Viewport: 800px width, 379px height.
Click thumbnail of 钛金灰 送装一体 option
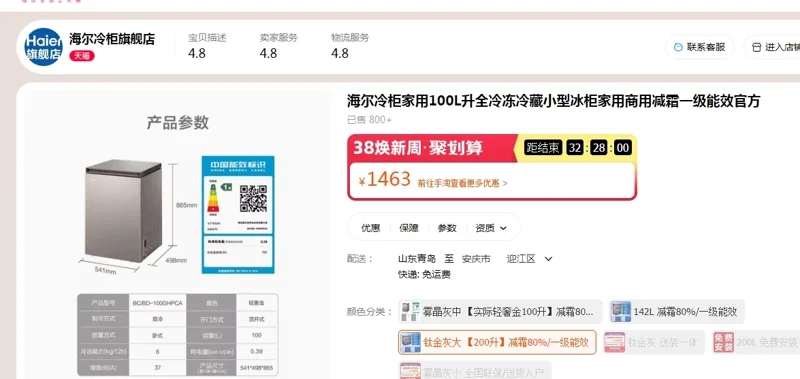point(615,342)
